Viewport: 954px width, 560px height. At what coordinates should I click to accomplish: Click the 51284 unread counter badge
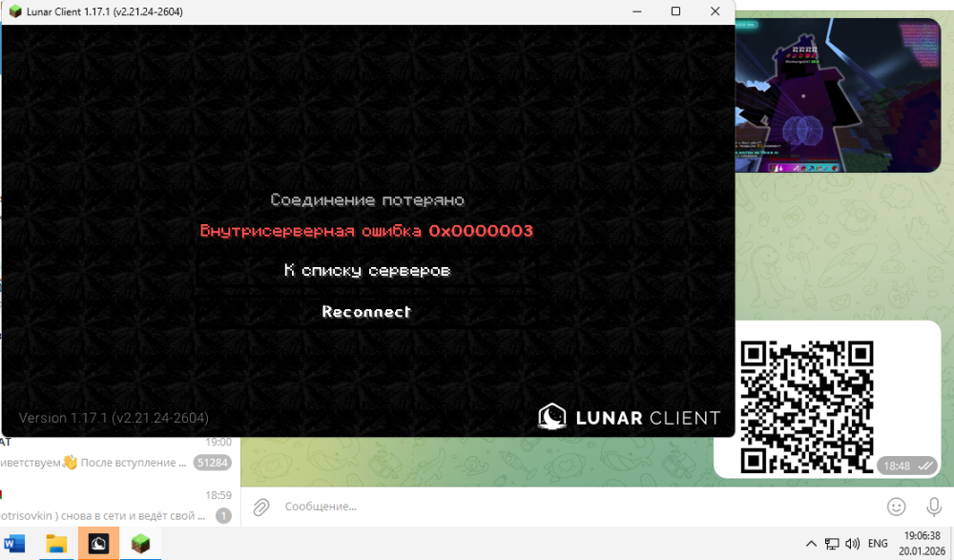pyautogui.click(x=213, y=463)
